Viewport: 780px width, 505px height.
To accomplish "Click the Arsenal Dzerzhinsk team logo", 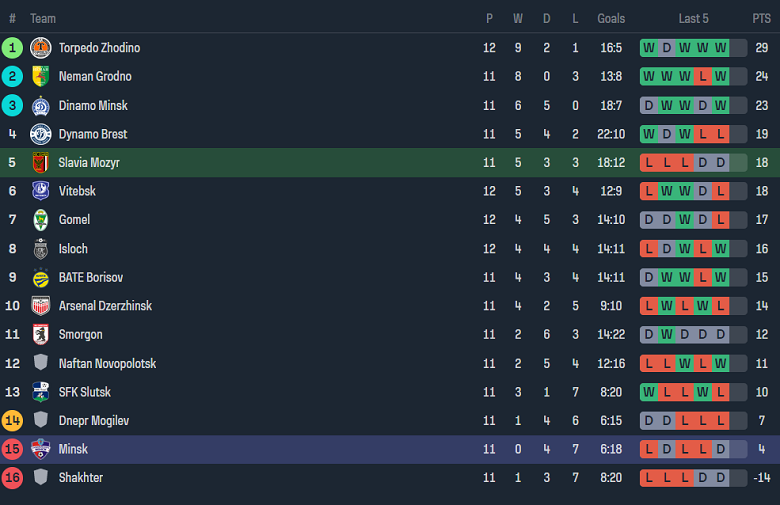I will (41, 306).
